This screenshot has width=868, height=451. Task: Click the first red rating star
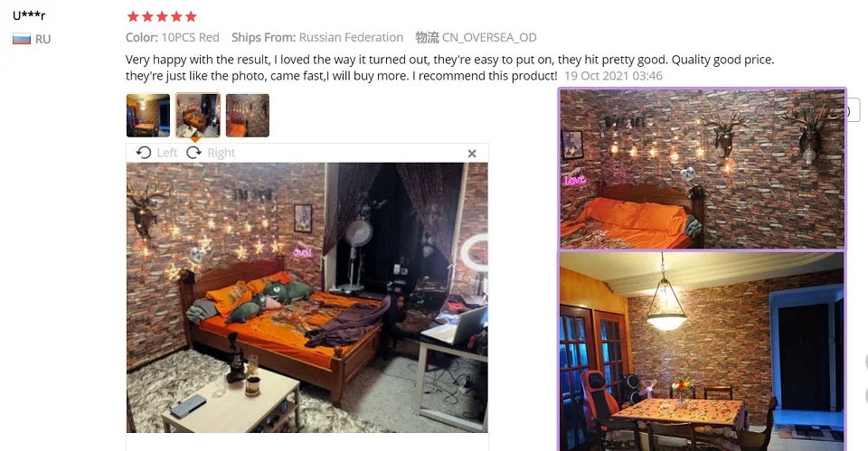(133, 16)
